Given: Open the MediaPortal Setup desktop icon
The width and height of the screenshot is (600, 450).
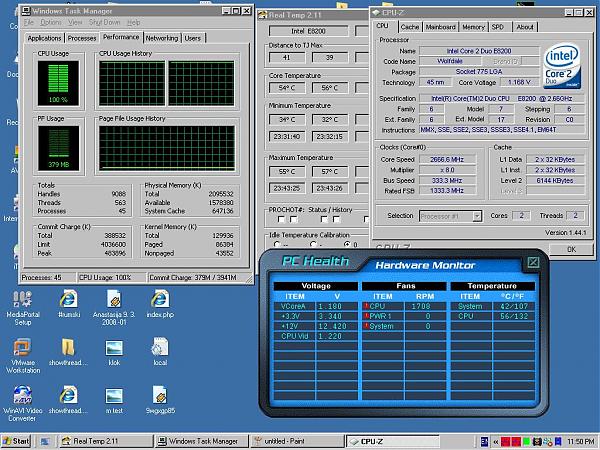Looking at the screenshot, I should point(22,299).
